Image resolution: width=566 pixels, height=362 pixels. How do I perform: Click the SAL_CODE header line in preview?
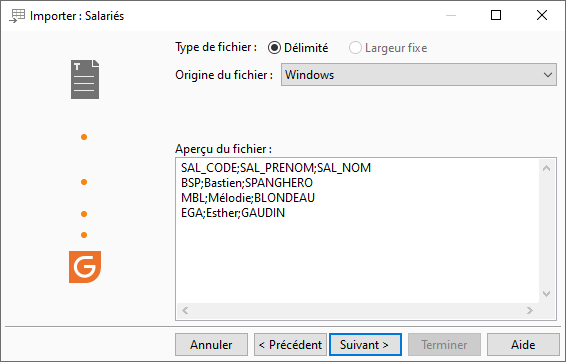[276, 168]
